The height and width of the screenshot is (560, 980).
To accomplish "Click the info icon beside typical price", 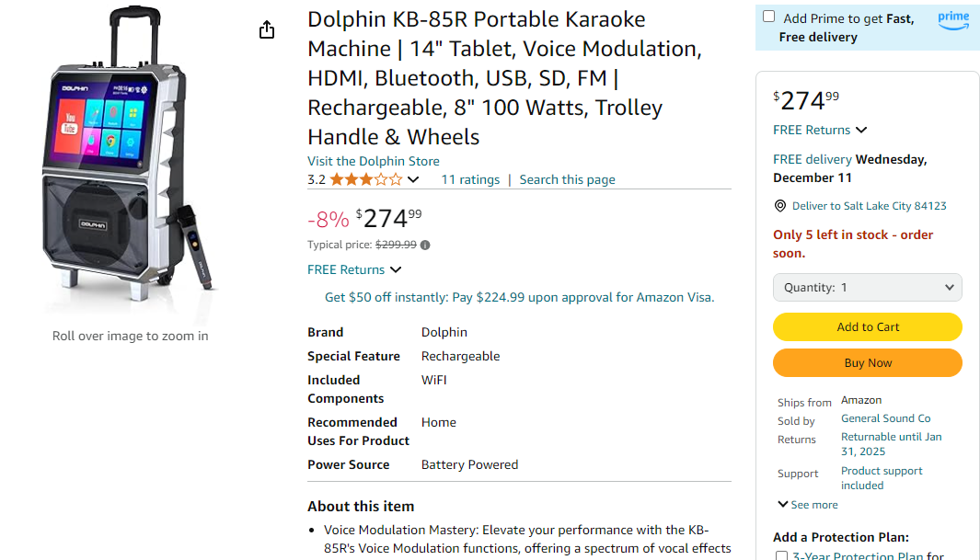I will point(425,246).
